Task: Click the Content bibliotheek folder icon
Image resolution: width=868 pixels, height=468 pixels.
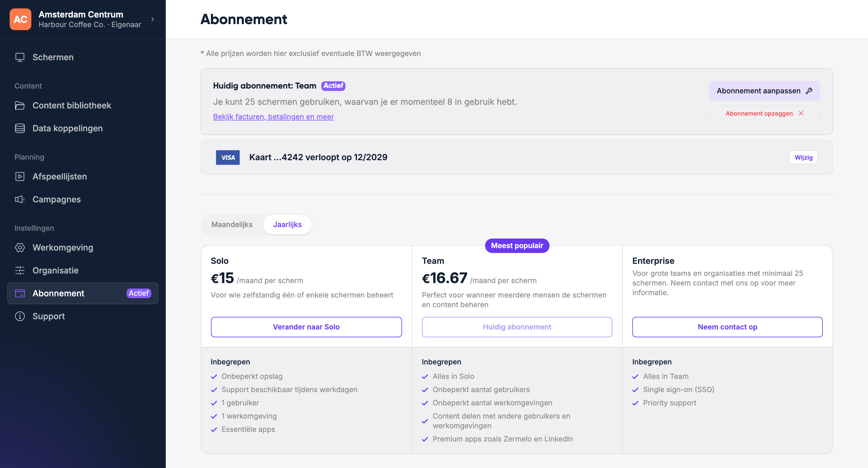Action: [x=20, y=105]
